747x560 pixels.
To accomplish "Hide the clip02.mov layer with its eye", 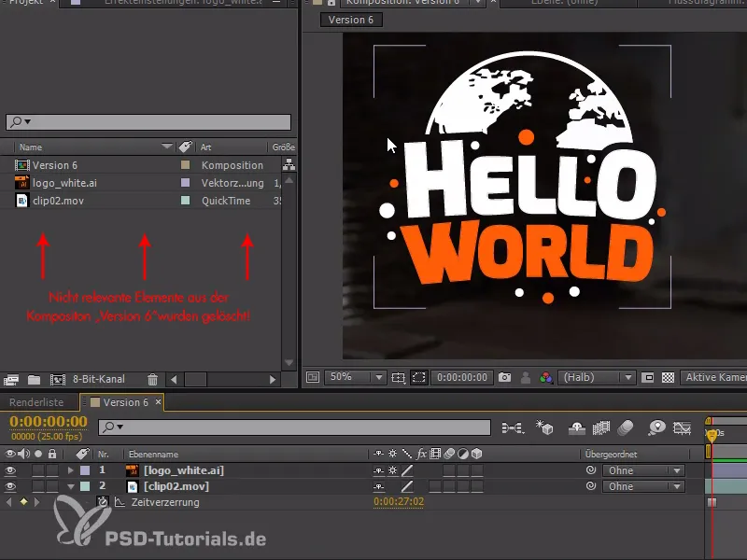I will pos(10,486).
